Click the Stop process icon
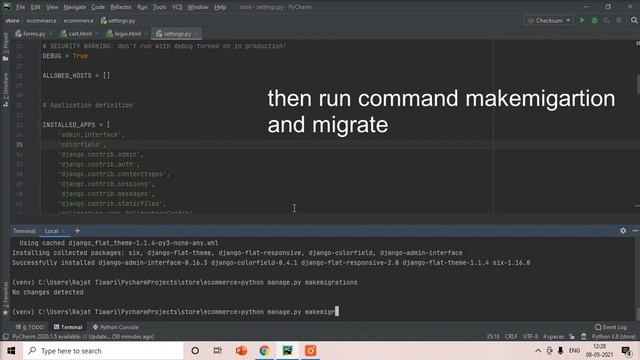Image resolution: width=640 pixels, height=360 pixels. pos(619,20)
